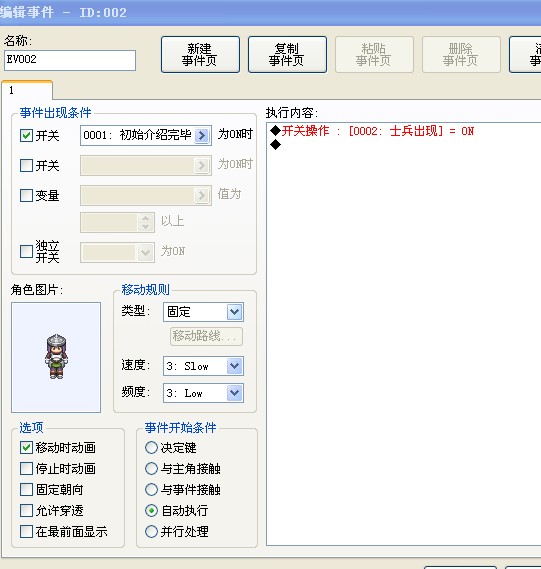Click the soldier character sprite image
Image resolution: width=541 pixels, height=569 pixels.
56,357
